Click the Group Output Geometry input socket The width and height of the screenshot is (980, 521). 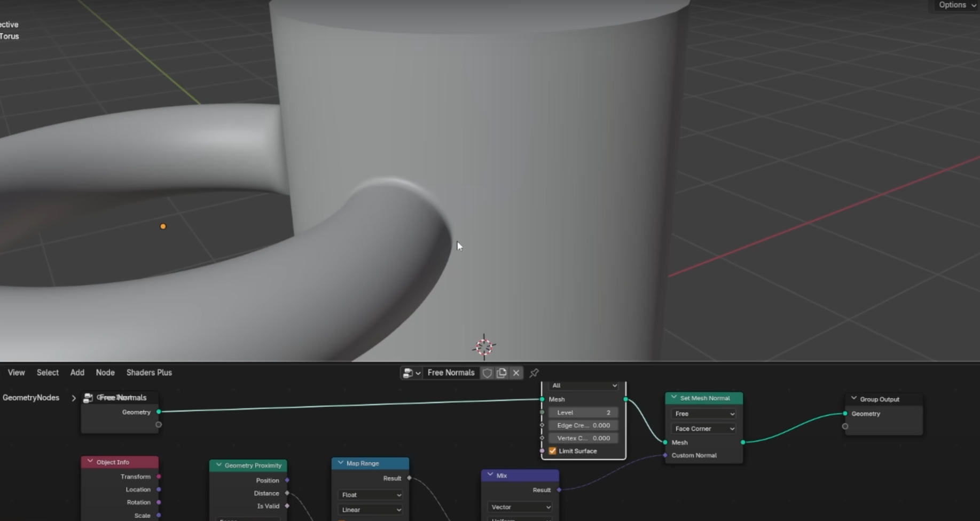coord(845,414)
